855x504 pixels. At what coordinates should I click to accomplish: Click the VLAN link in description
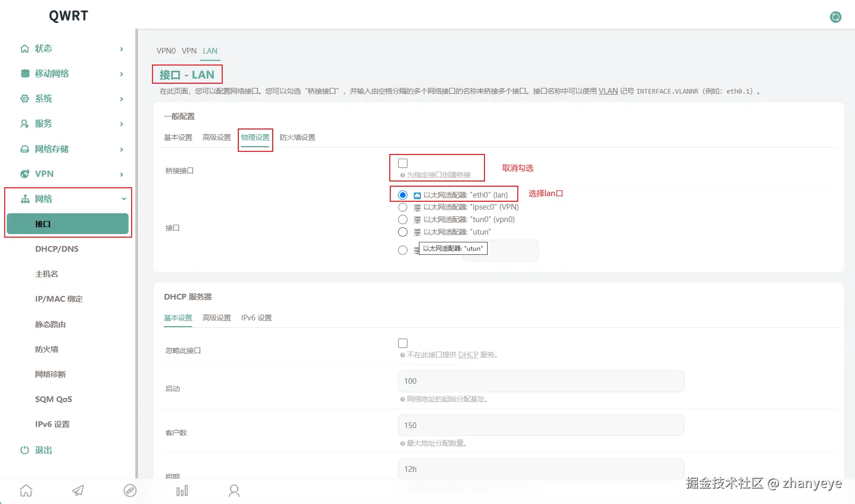point(608,91)
